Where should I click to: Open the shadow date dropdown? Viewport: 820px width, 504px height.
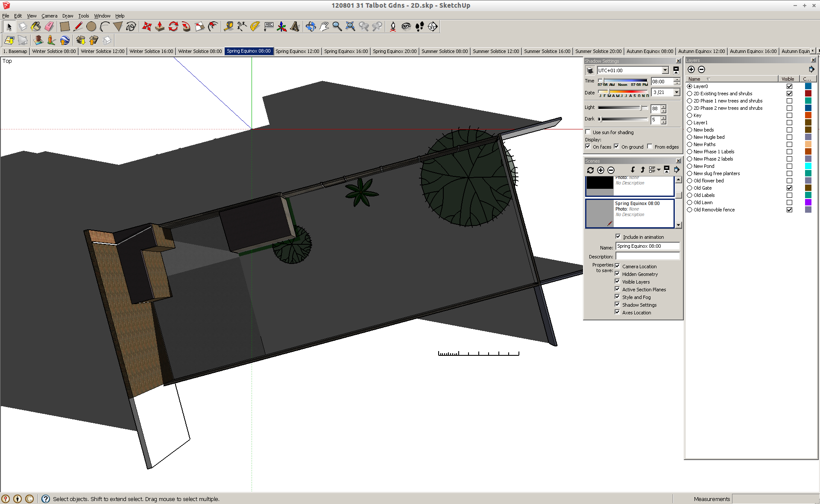click(676, 92)
